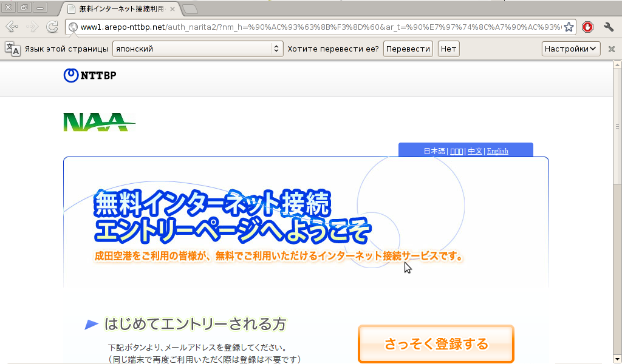Click the browser back arrow button
622x364 pixels.
tap(12, 27)
